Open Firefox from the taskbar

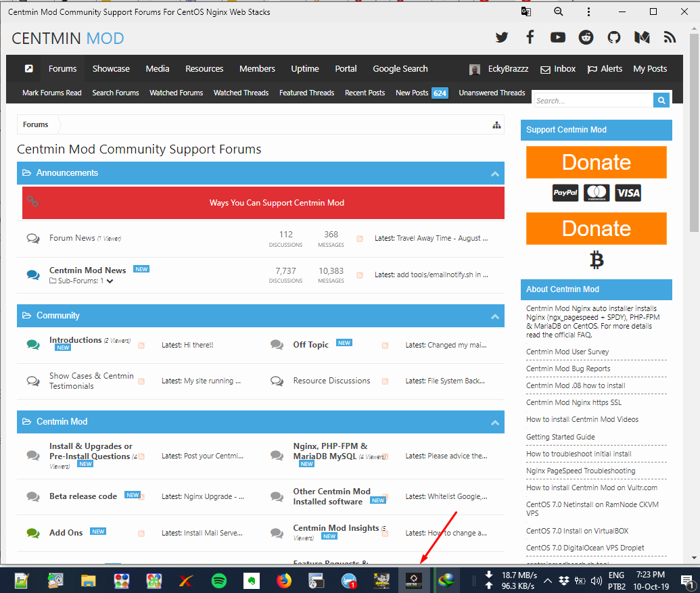pos(283,581)
